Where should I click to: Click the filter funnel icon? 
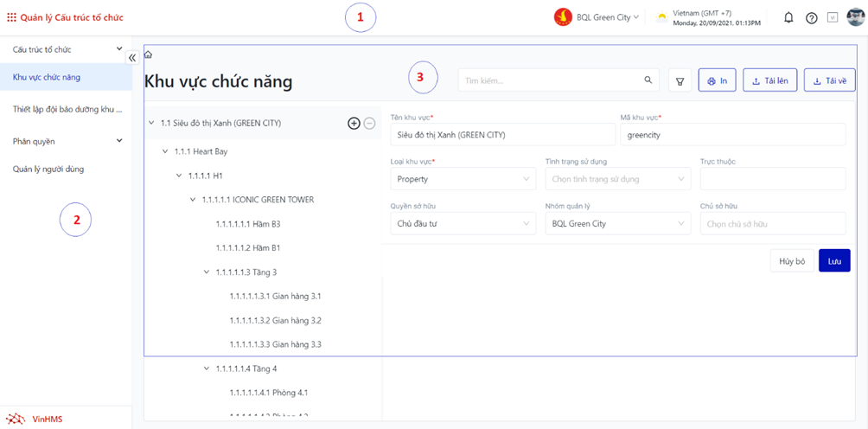pos(680,80)
